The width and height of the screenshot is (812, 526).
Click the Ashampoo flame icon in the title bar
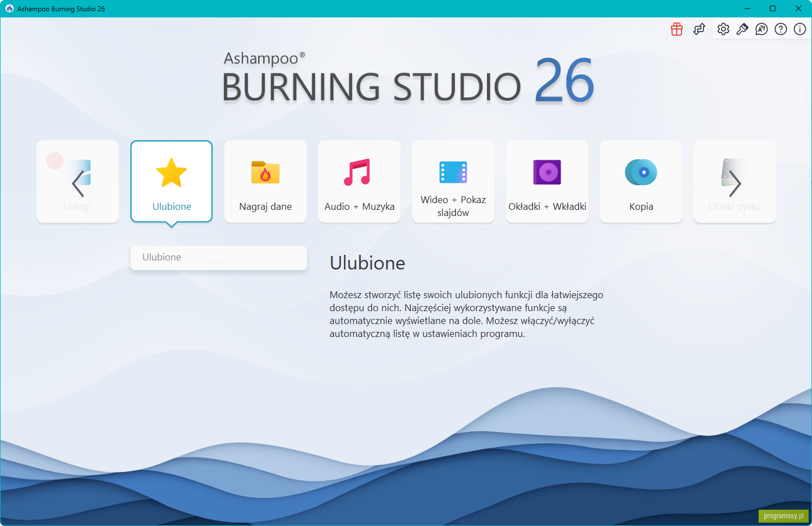tap(9, 8)
